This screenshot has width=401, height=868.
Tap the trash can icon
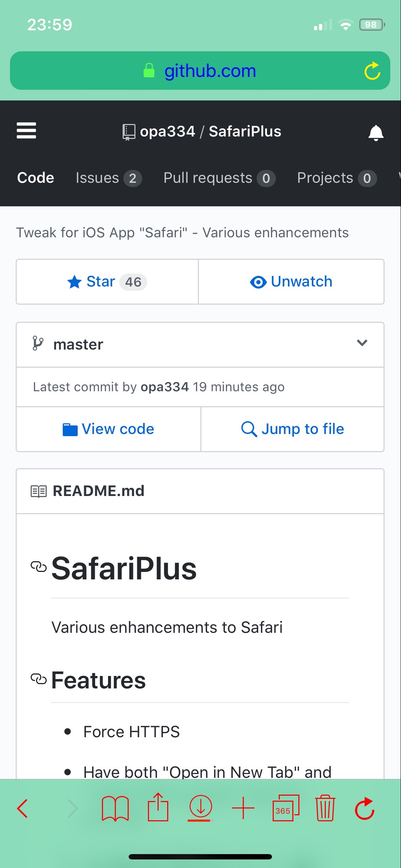pos(325,808)
